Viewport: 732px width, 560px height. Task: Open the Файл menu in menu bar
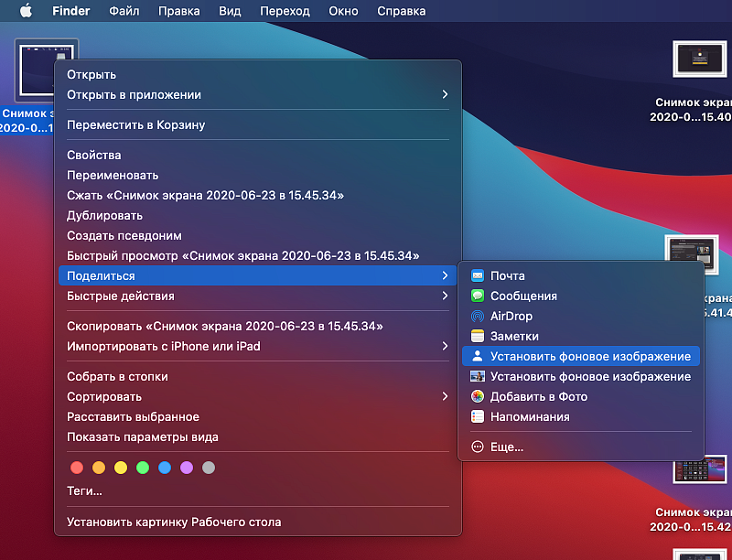click(x=124, y=11)
